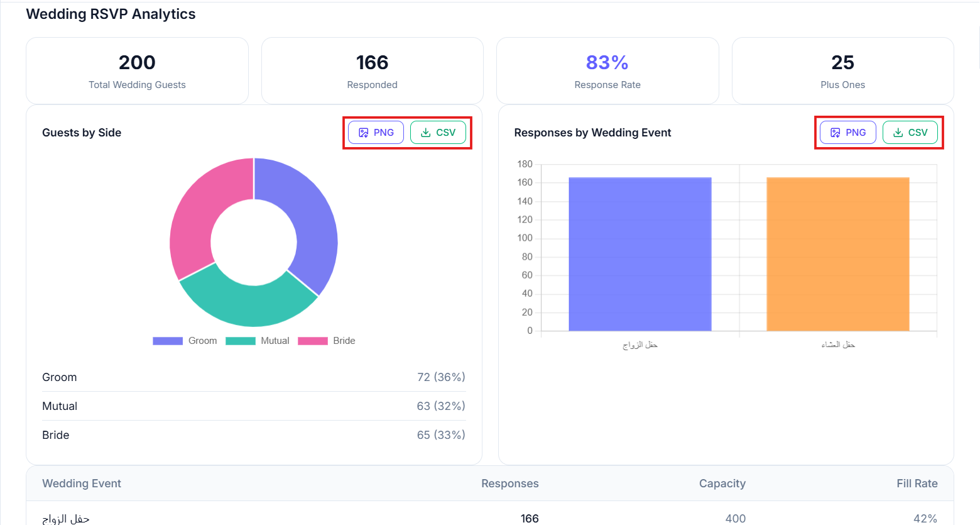The width and height of the screenshot is (980, 525).
Task: Click the Groom 72 (36%) value
Action: (x=441, y=377)
